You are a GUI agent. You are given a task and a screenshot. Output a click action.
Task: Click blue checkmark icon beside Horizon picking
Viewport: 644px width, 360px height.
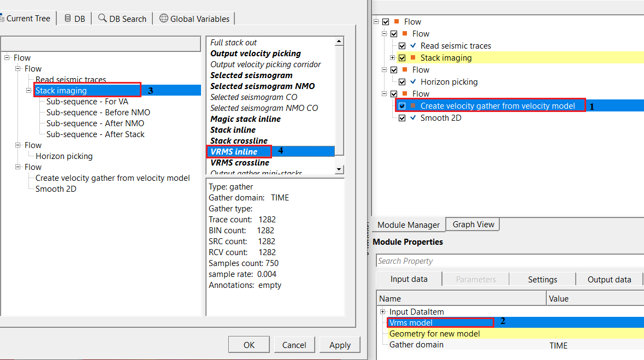[x=413, y=82]
